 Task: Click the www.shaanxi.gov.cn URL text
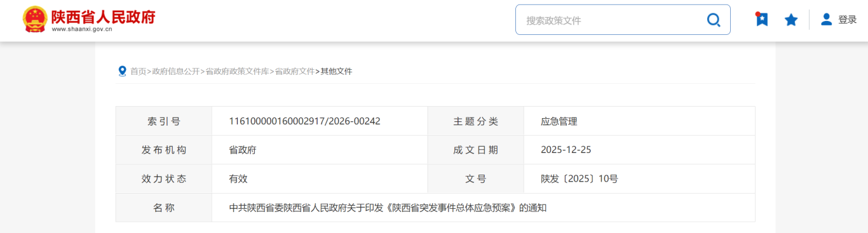(x=82, y=29)
